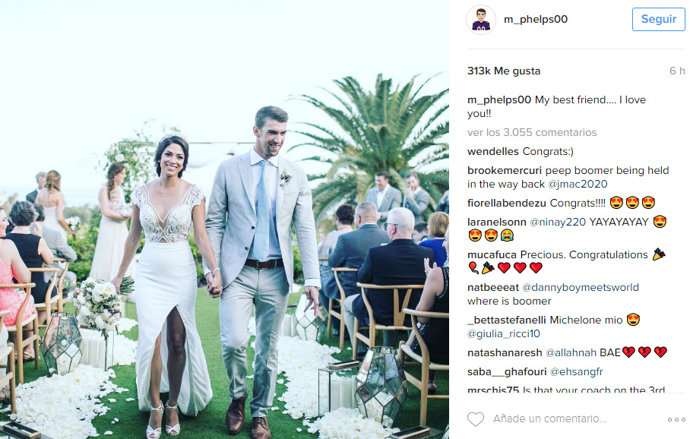This screenshot has height=439, width=690.
Task: Open commenter fiorellabendezu's profile
Action: (506, 203)
